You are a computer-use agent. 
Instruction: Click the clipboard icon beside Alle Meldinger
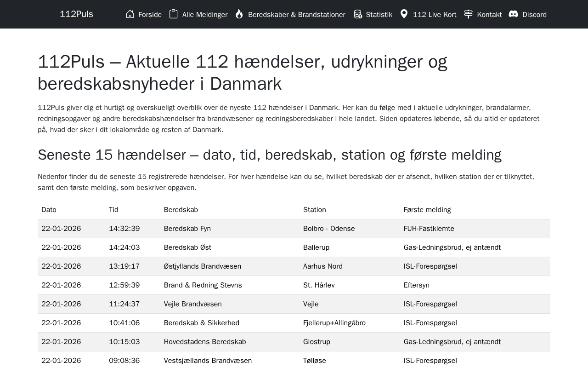tap(174, 14)
